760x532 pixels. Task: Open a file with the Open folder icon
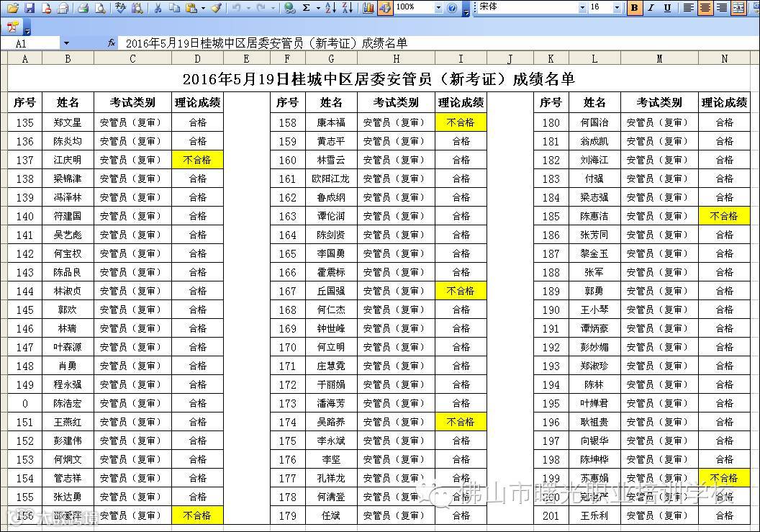coord(13,8)
